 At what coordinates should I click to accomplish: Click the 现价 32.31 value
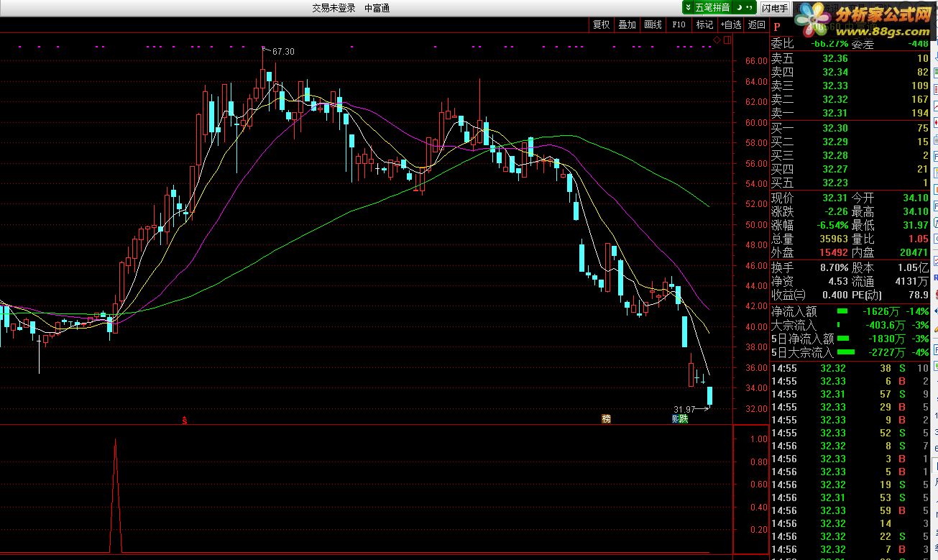(x=834, y=198)
